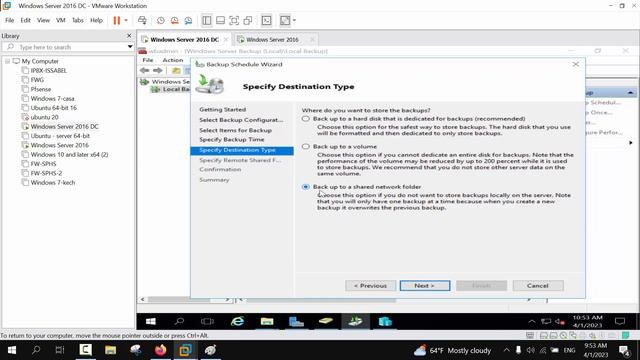Toggle the thumbnail bar icon
The height and width of the screenshot is (360, 640).
tap(220, 20)
